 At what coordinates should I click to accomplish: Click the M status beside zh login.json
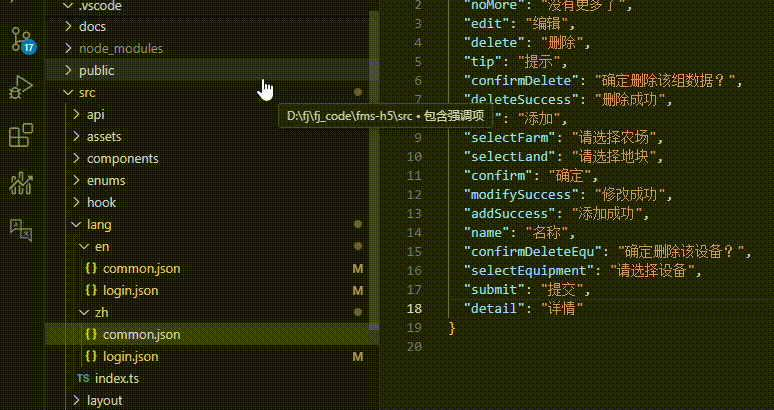[358, 356]
